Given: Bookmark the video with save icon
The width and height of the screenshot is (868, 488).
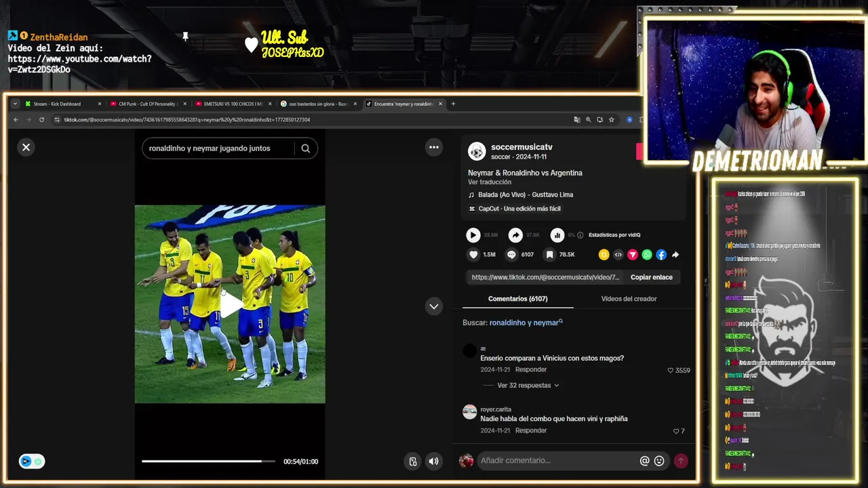Looking at the screenshot, I should [549, 255].
